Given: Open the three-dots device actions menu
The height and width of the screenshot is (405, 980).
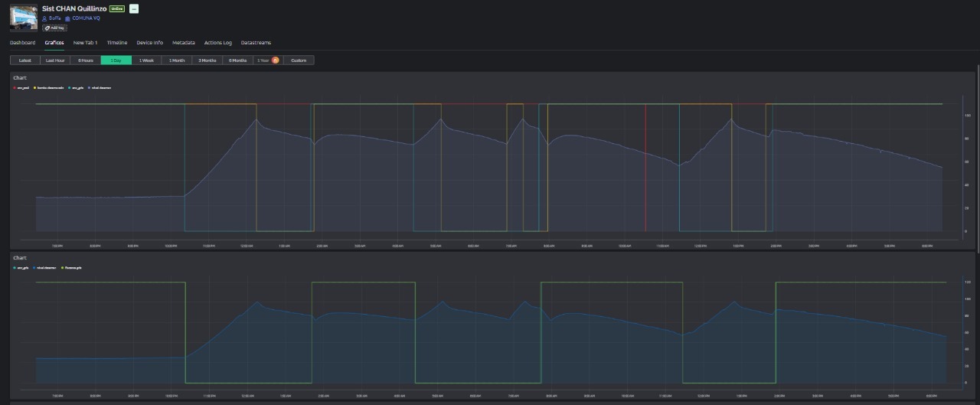Looking at the screenshot, I should (x=134, y=8).
